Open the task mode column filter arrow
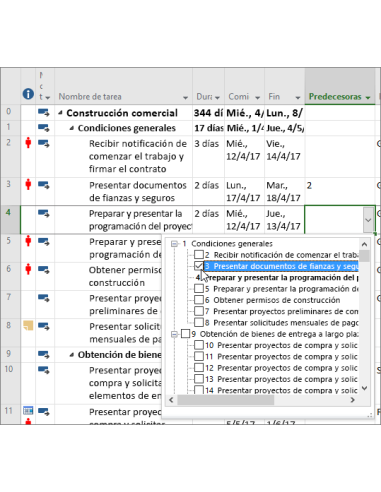Image resolution: width=381 pixels, height=492 pixels. click(48, 98)
